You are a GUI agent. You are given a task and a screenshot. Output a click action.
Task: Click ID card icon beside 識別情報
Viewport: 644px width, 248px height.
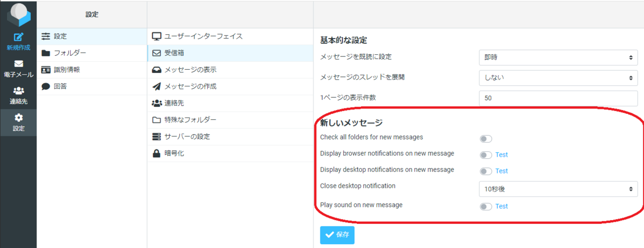coord(46,70)
